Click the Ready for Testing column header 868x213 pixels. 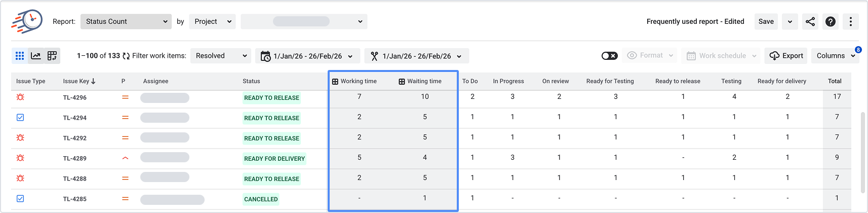click(610, 81)
